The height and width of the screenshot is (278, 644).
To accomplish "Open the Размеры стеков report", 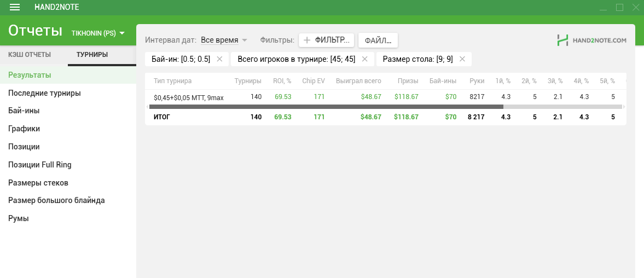I will [38, 183].
